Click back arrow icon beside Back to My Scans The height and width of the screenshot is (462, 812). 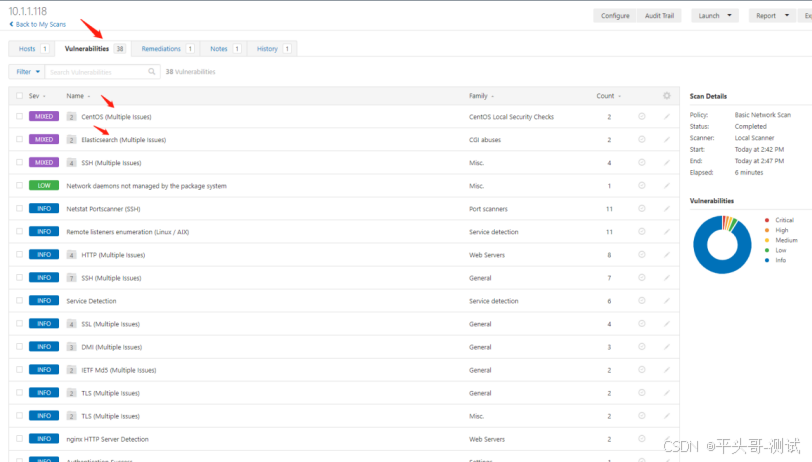[x=11, y=24]
